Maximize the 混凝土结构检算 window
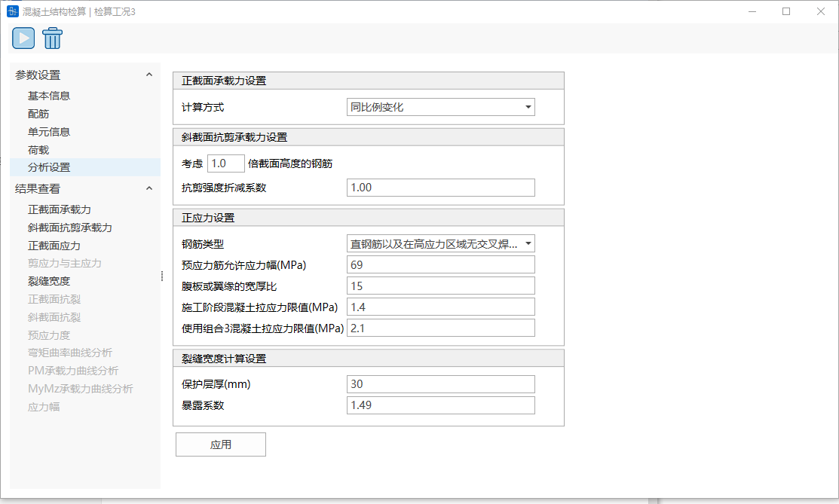Screen dimensions: 839x504 tap(786, 11)
